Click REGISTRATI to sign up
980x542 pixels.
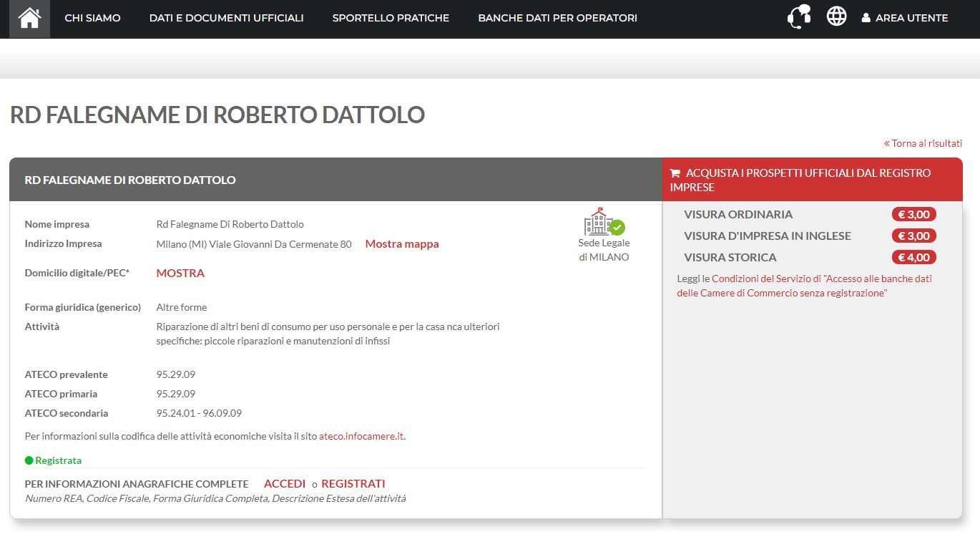tap(353, 484)
